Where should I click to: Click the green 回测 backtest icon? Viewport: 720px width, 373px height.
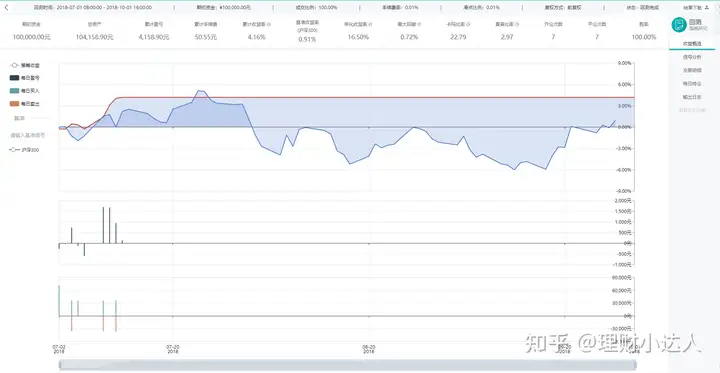(x=678, y=25)
